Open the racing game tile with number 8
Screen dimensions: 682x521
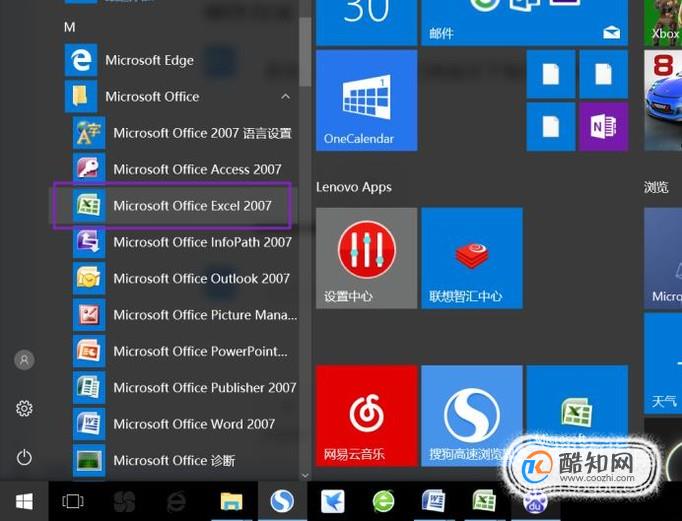(663, 100)
